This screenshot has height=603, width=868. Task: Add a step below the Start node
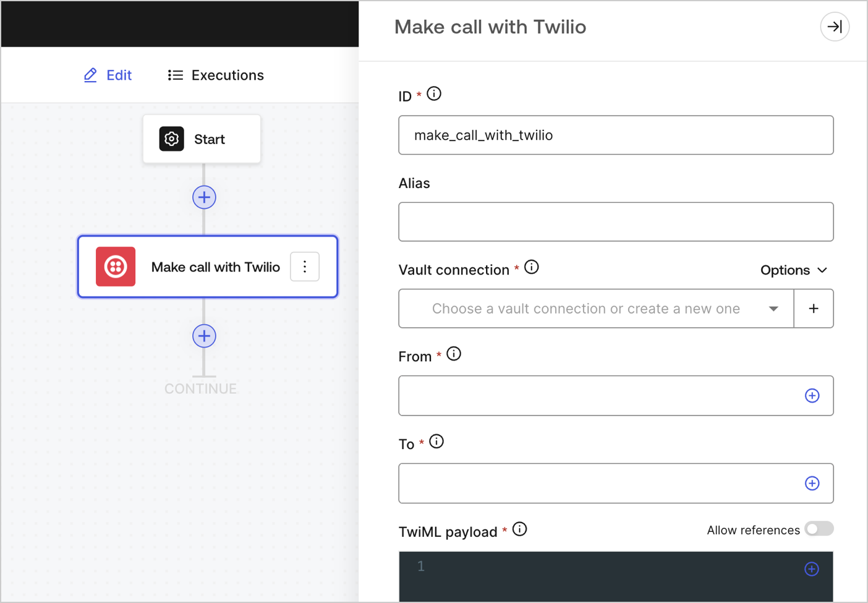coord(204,197)
